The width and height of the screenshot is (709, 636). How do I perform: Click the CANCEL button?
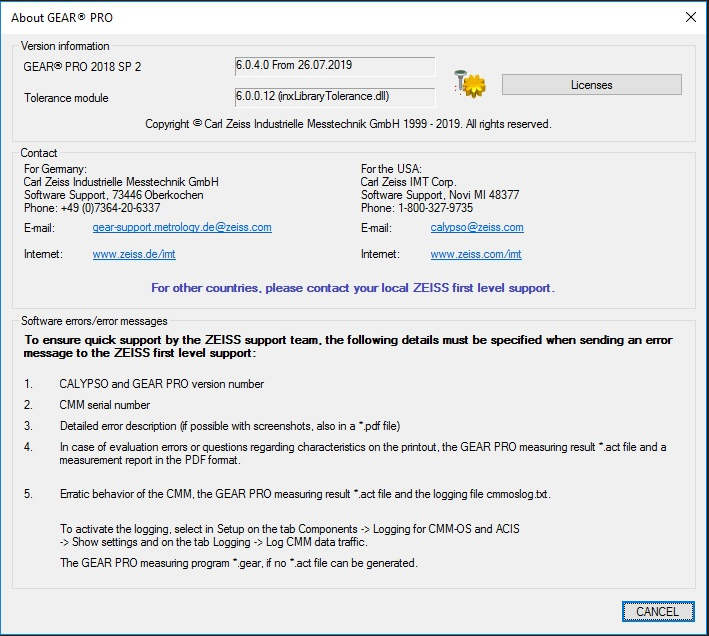pos(658,612)
